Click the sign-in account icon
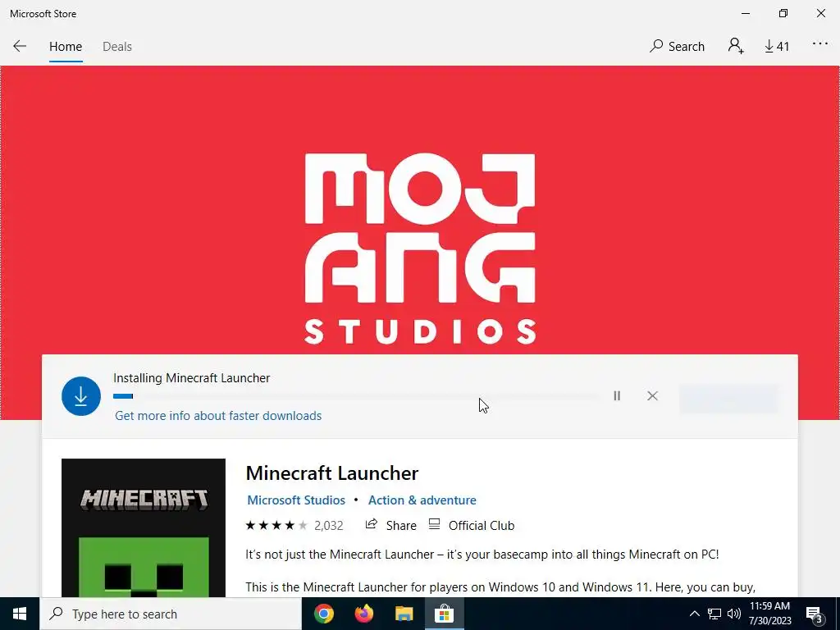Image resolution: width=840 pixels, height=630 pixels. click(736, 46)
